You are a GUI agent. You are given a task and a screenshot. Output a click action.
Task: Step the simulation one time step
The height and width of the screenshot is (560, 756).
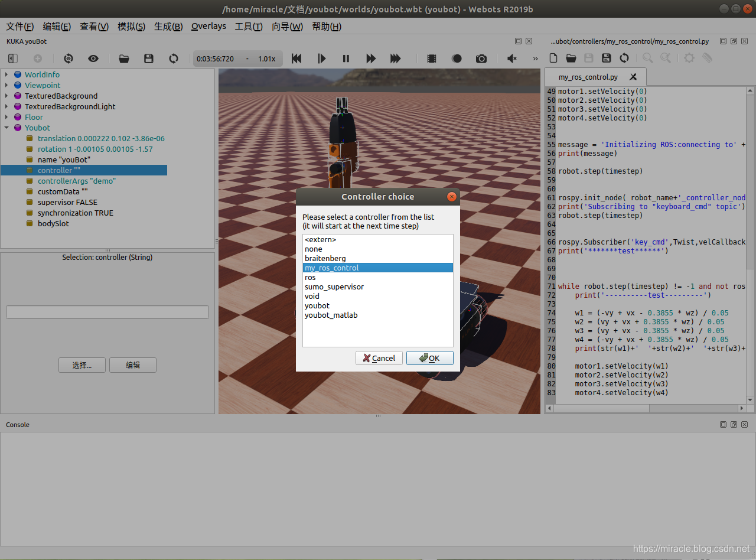click(321, 58)
